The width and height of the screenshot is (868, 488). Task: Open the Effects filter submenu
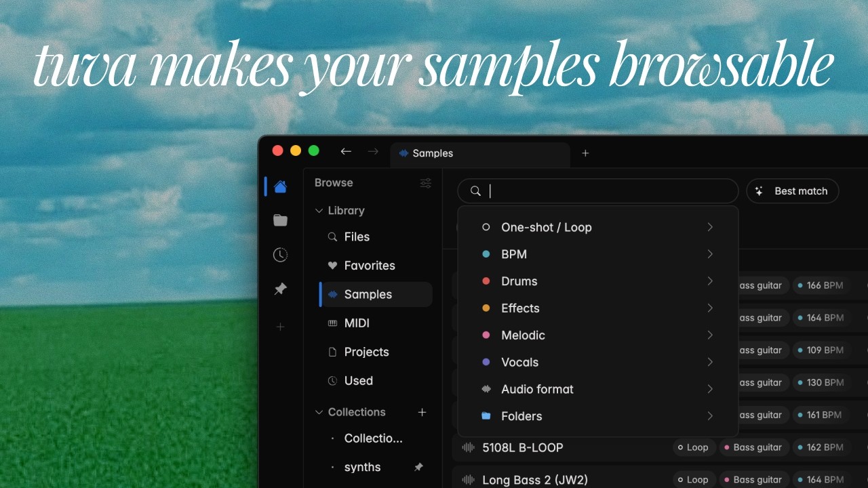click(597, 308)
